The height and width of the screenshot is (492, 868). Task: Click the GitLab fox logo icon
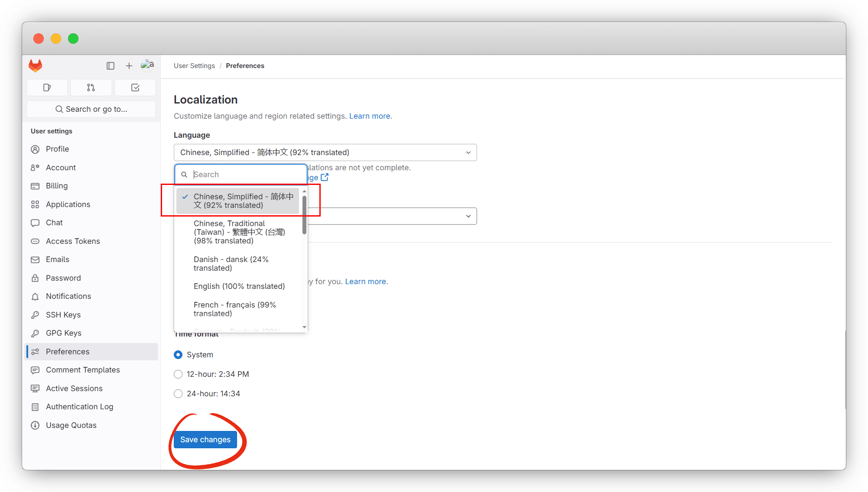coord(36,65)
